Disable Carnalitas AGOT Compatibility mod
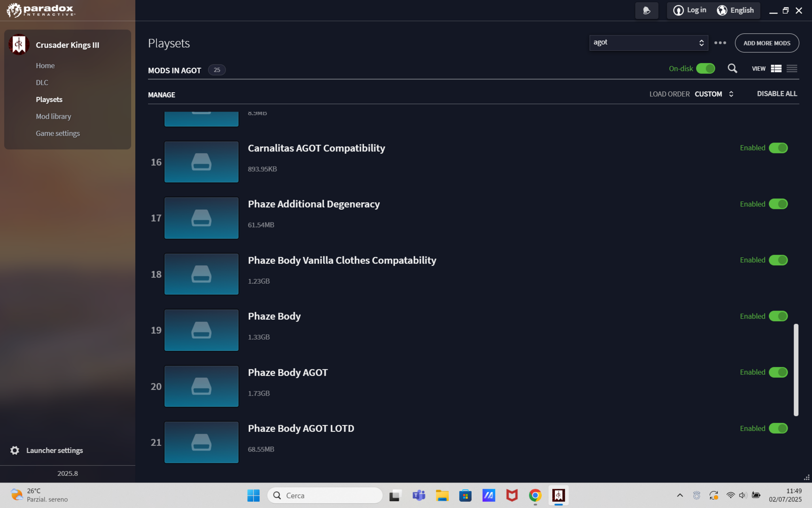This screenshot has height=508, width=812. (778, 148)
